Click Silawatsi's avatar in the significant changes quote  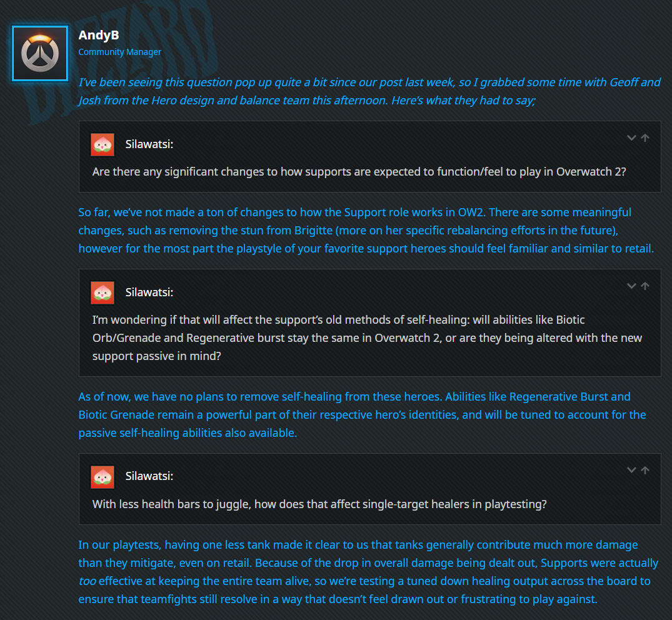tap(102, 144)
